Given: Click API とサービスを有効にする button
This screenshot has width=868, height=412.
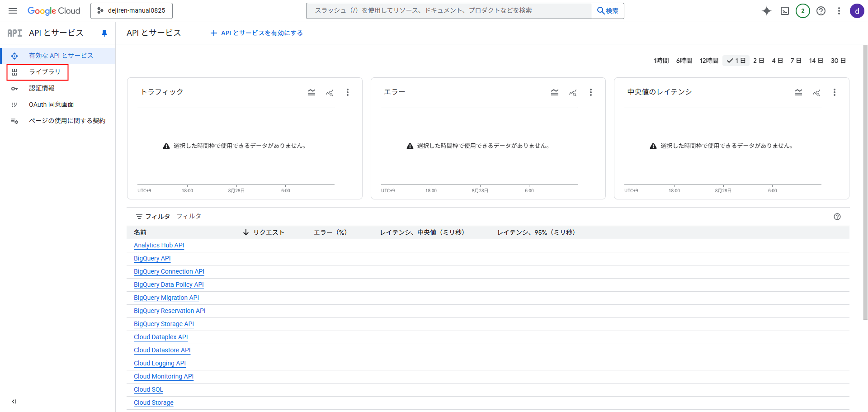Looking at the screenshot, I should pyautogui.click(x=257, y=33).
